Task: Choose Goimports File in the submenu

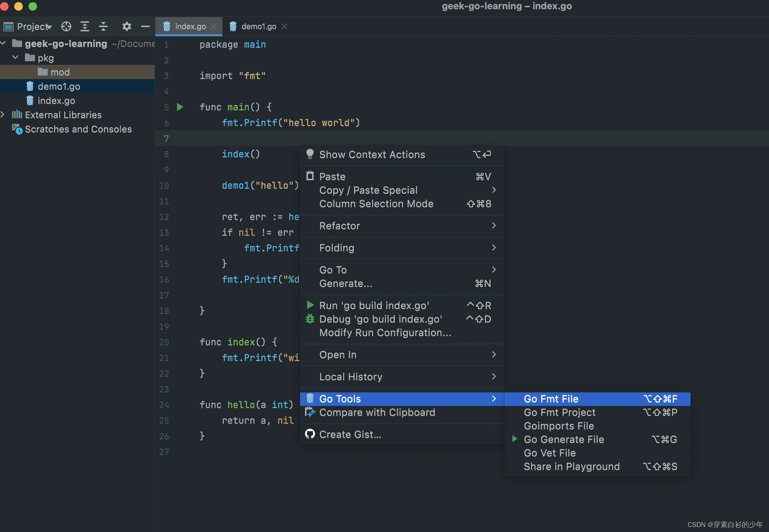Action: tap(559, 426)
